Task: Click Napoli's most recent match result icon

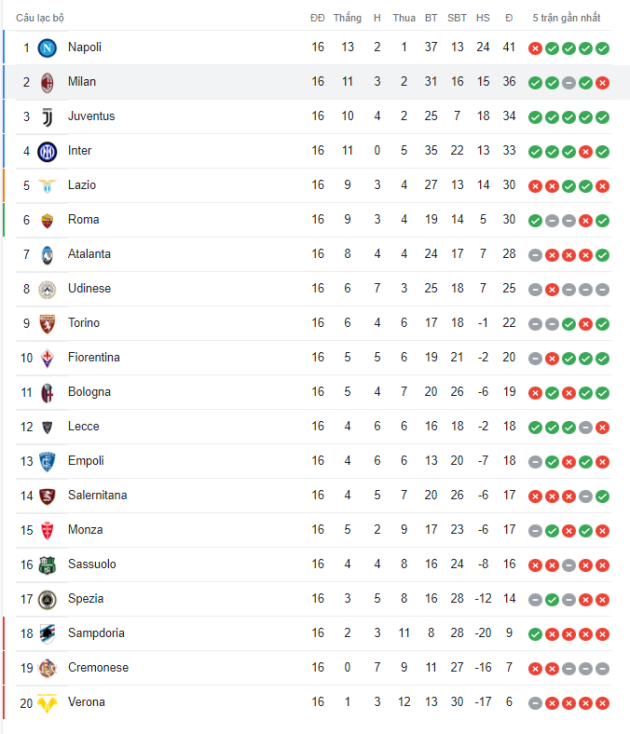Action: [602, 48]
